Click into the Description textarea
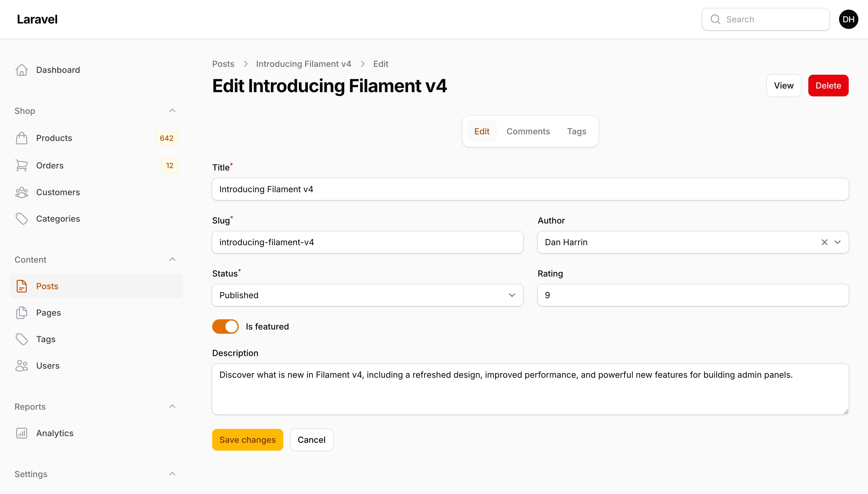Screen dimensions: 868x494 point(530,389)
